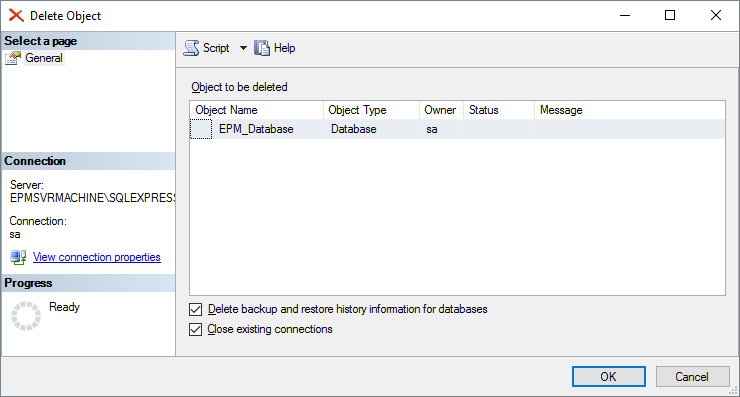Select the EPM_Database row name
Viewport: 740px width, 397px height.
[x=256, y=129]
